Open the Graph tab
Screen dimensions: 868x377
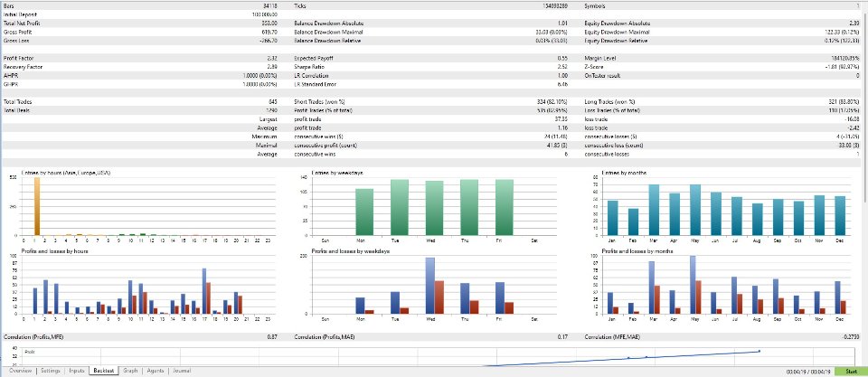point(130,371)
